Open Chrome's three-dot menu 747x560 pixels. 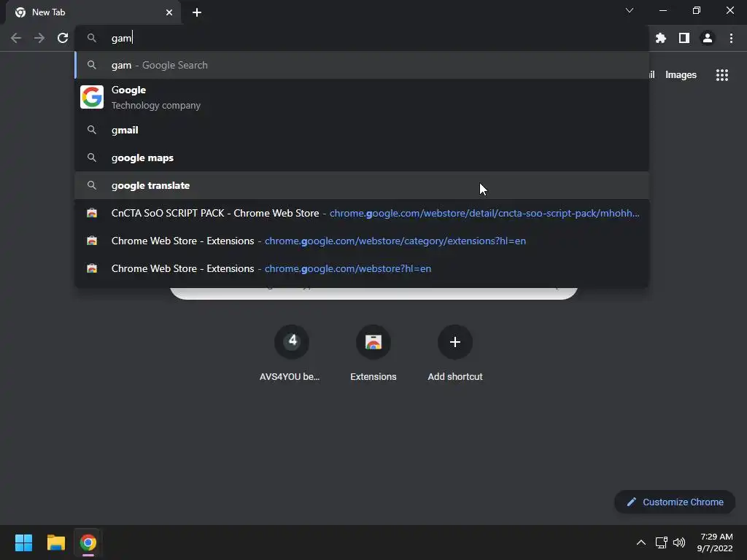(x=731, y=38)
